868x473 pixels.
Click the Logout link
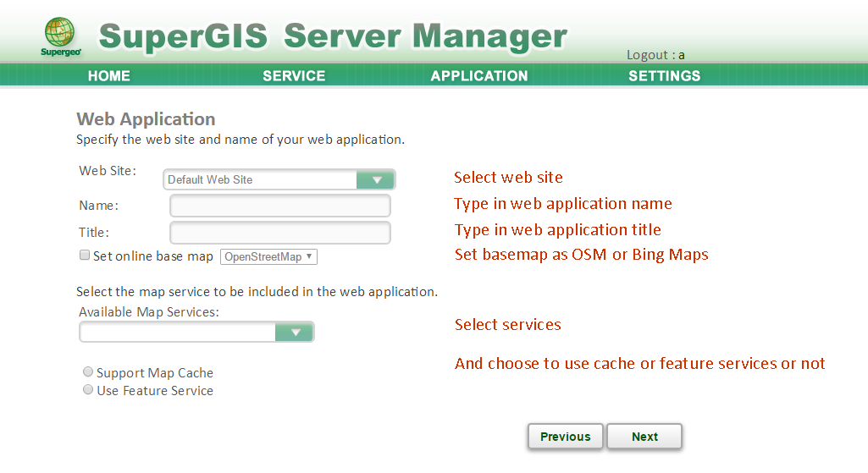pyautogui.click(x=655, y=55)
